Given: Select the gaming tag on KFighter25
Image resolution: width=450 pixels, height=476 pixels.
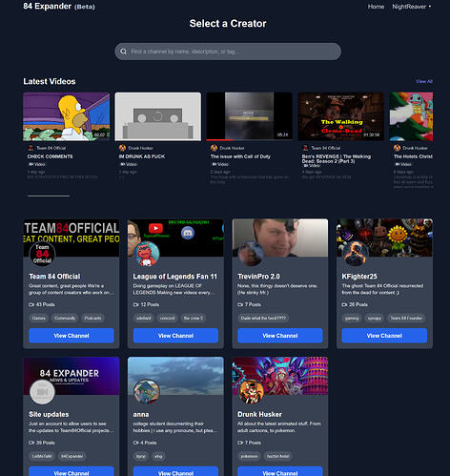Looking at the screenshot, I should pos(352,318).
